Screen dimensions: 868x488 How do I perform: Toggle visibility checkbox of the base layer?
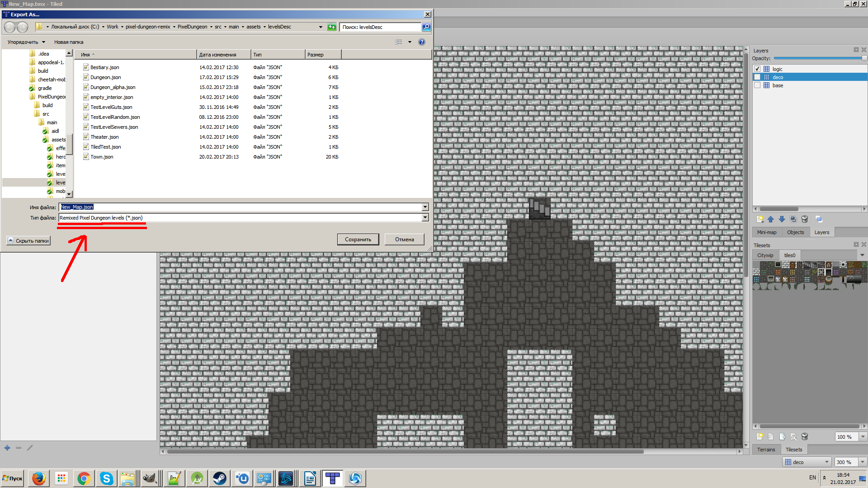point(757,85)
